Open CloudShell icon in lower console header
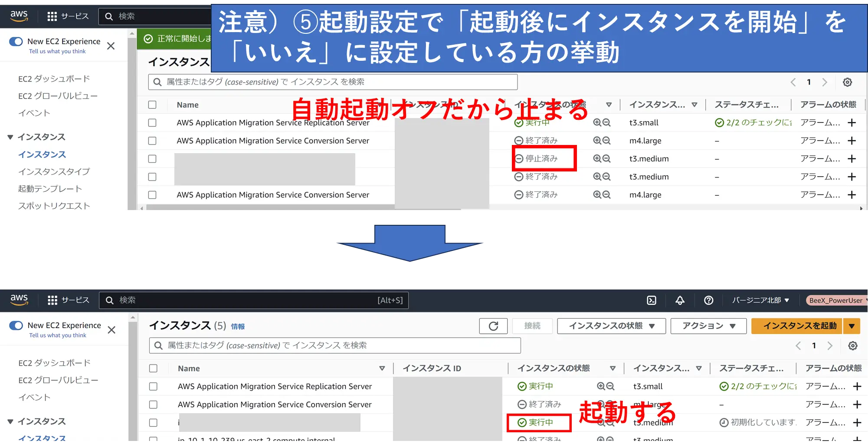 pyautogui.click(x=652, y=300)
